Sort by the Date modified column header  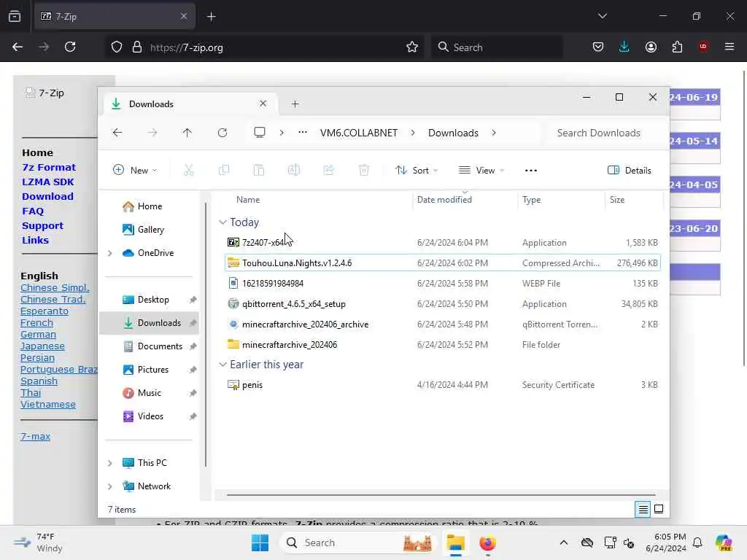click(x=465, y=200)
